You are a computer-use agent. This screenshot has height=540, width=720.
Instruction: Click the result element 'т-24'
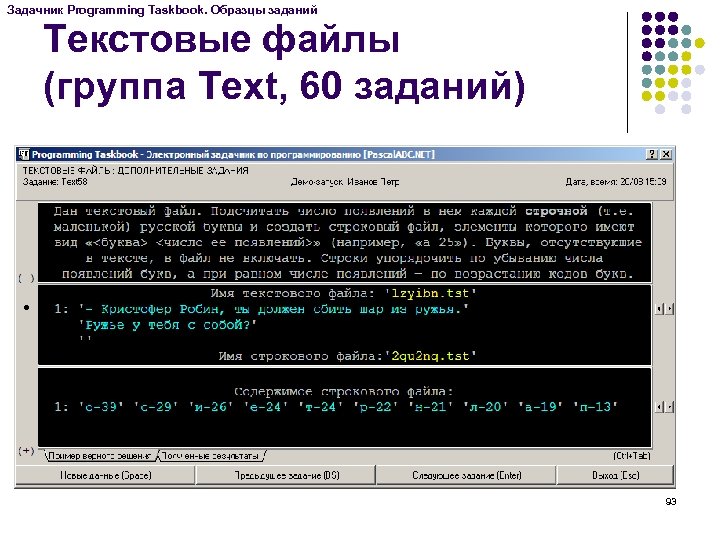coord(321,407)
